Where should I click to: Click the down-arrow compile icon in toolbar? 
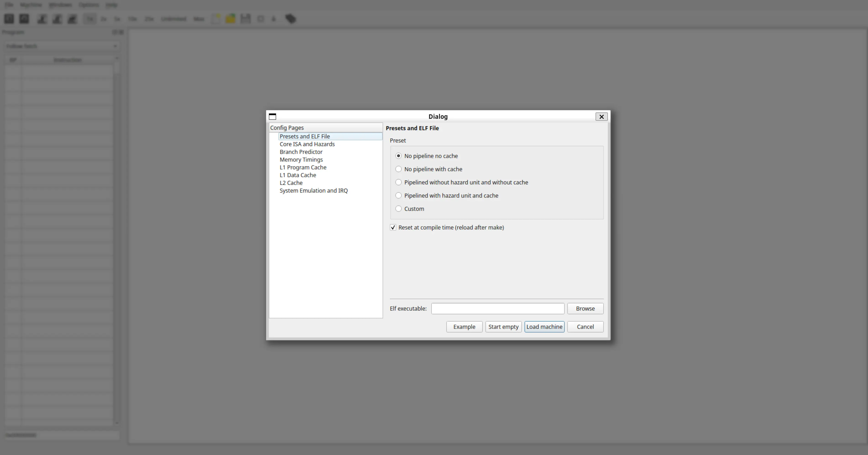point(274,19)
